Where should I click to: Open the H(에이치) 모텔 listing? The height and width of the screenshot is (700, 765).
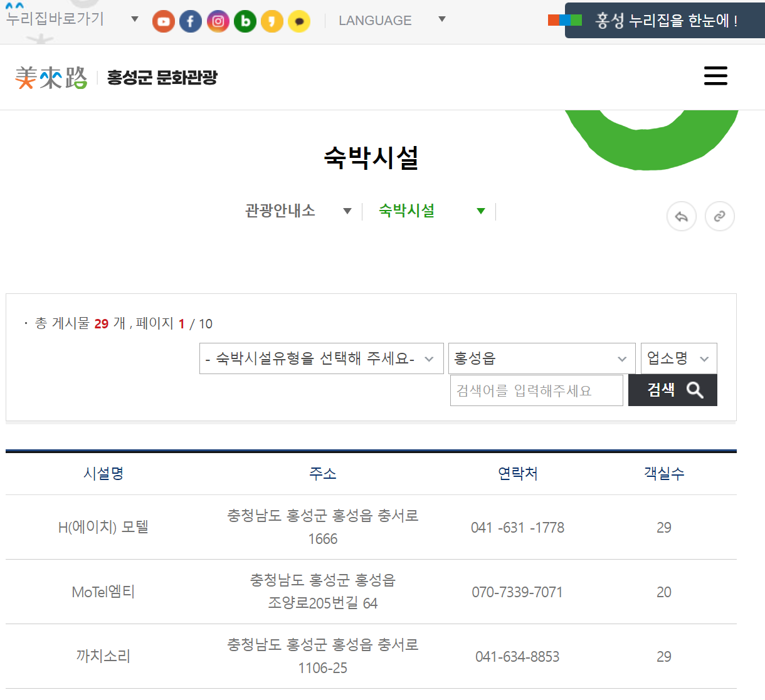(x=103, y=527)
